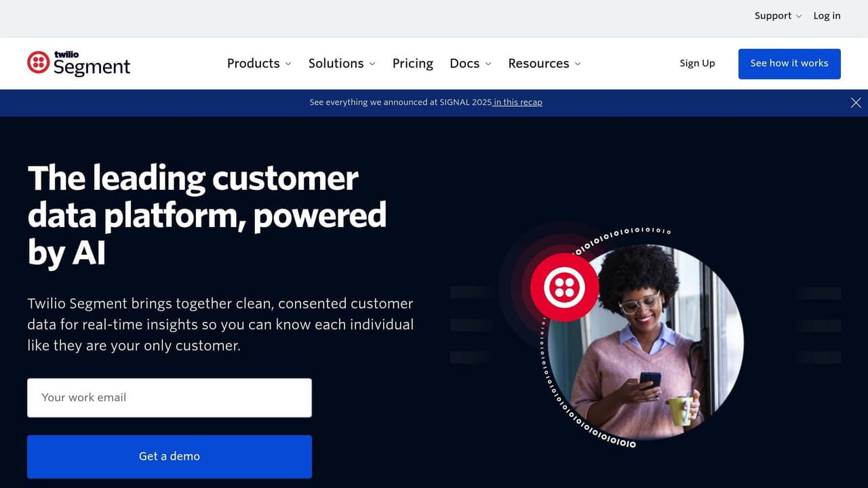Open the Docs dropdown arrow
The width and height of the screenshot is (868, 488).
(x=488, y=64)
